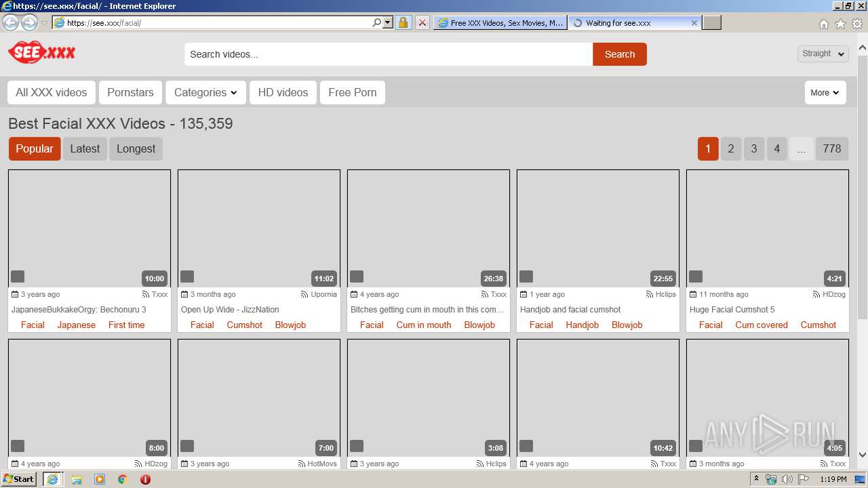Click the 11 months ago date text
868x488 pixels.
724,294
